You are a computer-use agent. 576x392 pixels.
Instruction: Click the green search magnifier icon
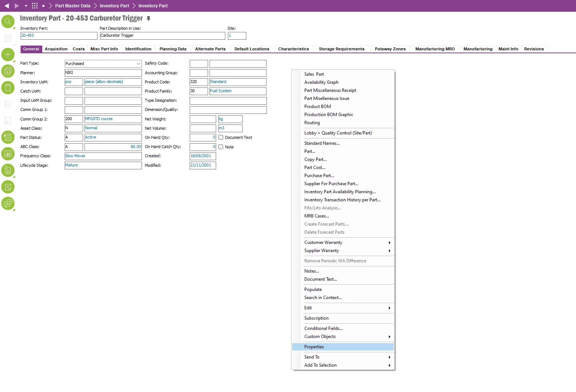(x=8, y=22)
